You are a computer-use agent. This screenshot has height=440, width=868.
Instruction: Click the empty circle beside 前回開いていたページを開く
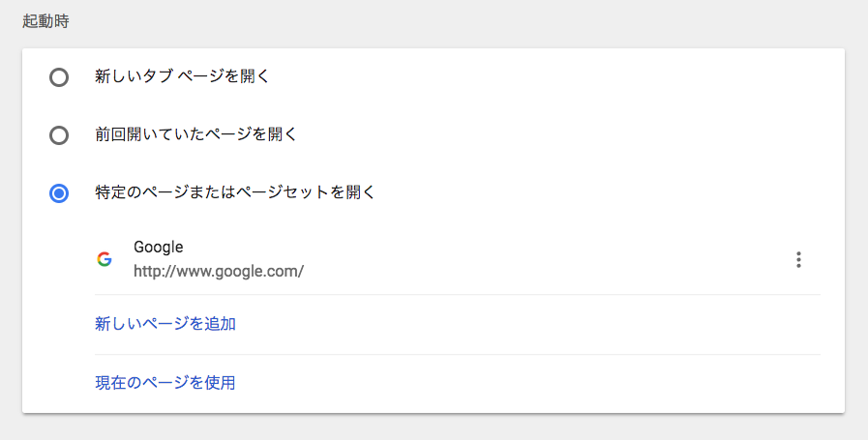click(59, 135)
